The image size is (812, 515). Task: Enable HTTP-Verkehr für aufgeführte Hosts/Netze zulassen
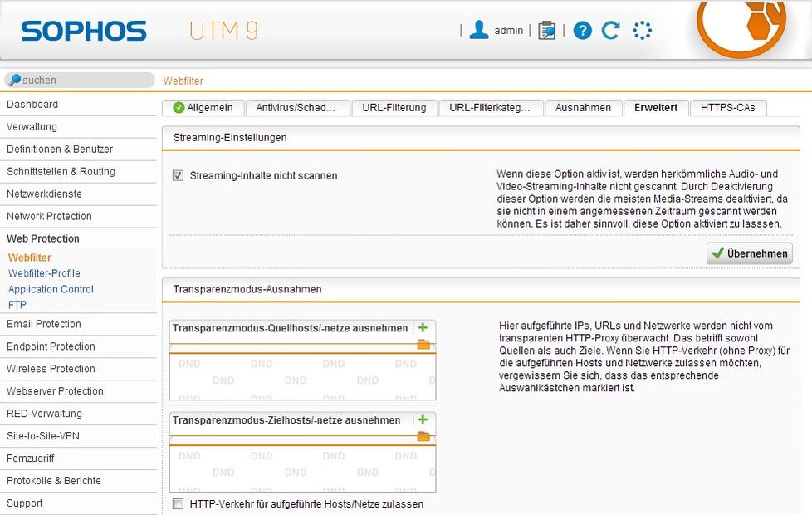[x=179, y=503]
